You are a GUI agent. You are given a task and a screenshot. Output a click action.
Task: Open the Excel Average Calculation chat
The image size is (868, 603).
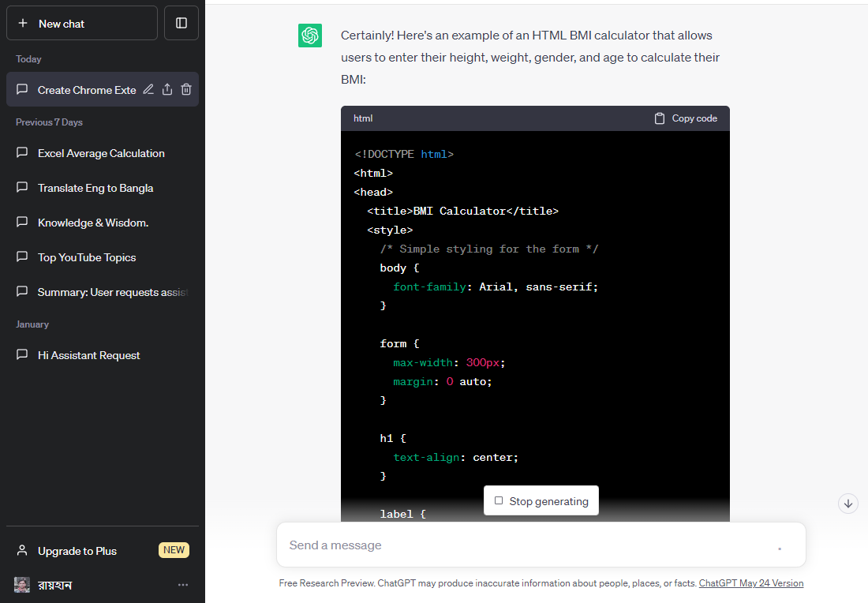coord(101,153)
